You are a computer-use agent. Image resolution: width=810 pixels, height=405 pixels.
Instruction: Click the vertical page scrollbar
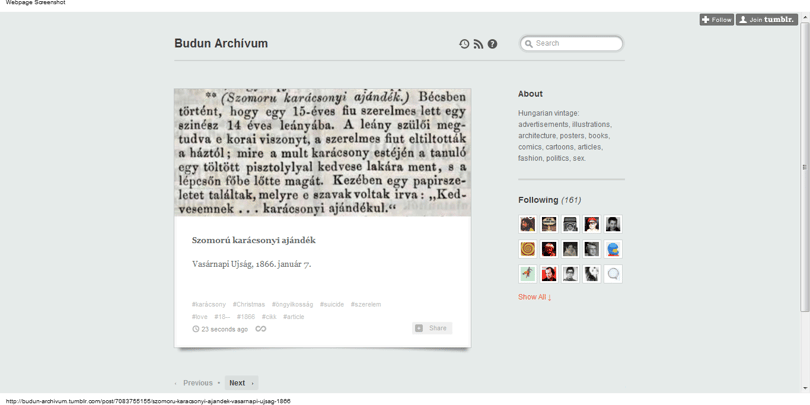point(804,167)
